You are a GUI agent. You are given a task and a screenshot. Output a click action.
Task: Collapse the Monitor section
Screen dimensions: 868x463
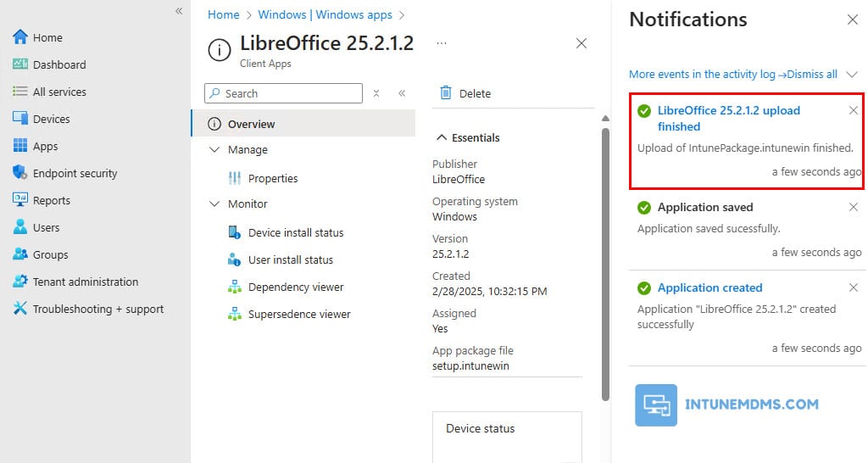coord(214,204)
